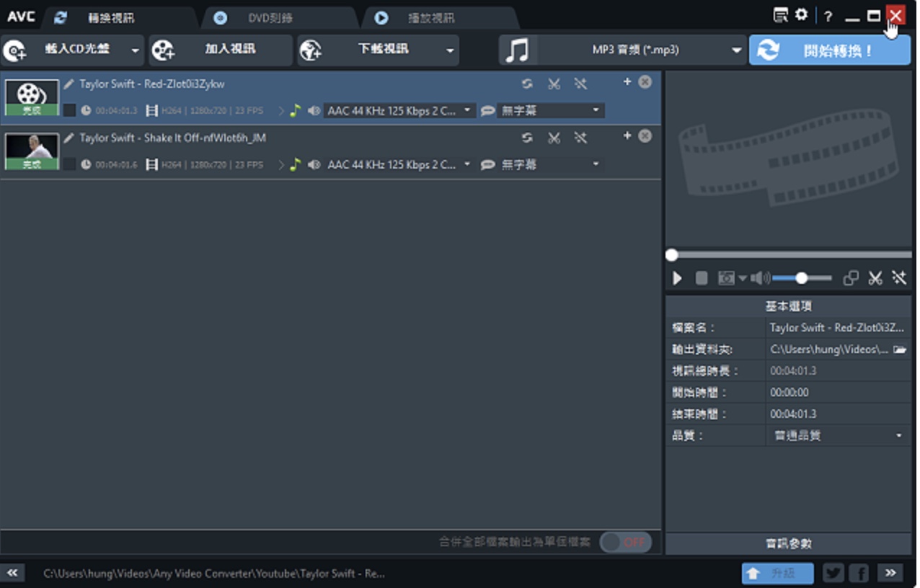
Task: Click the 升級 upgrade button
Action: [778, 574]
